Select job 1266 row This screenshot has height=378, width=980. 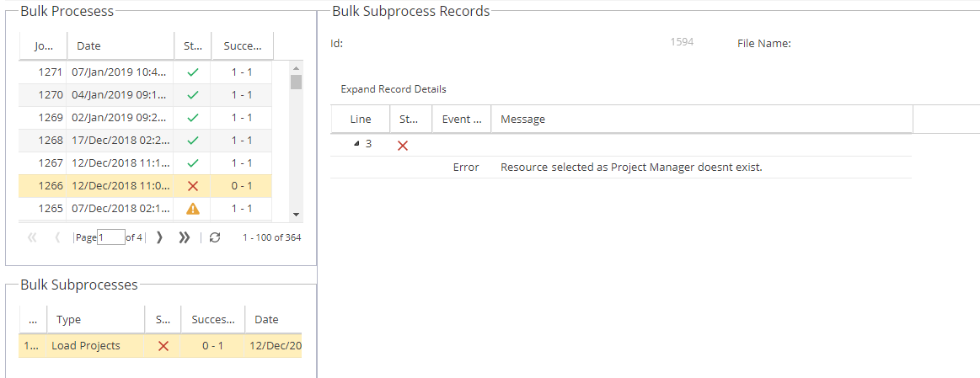(x=146, y=185)
